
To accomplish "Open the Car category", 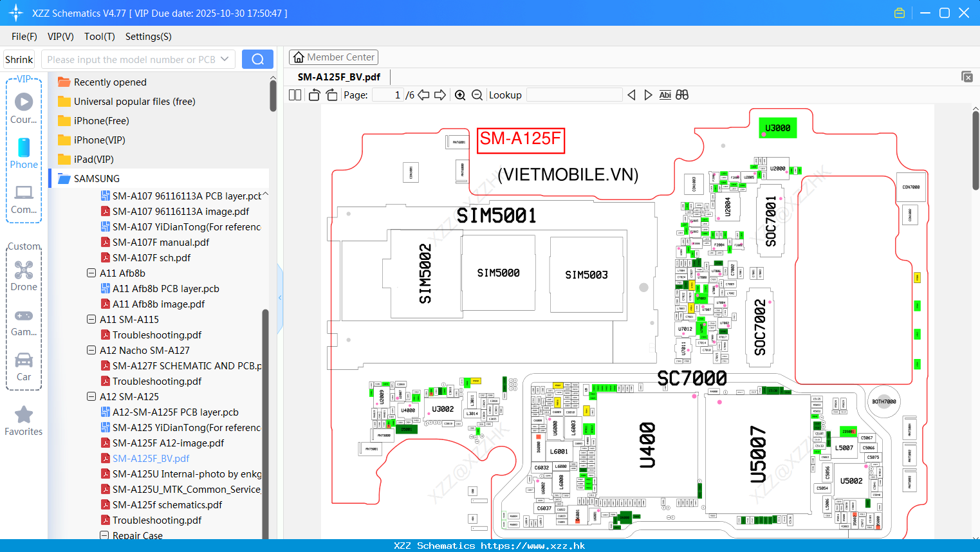I will [x=24, y=367].
